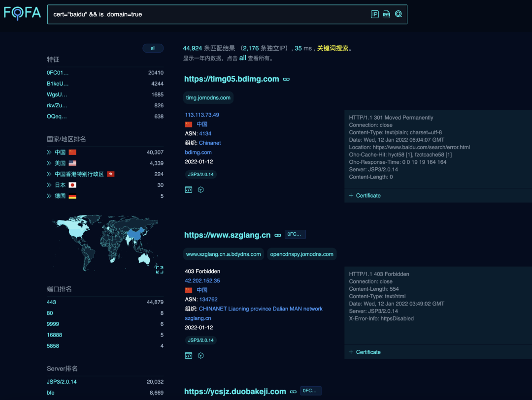532x400 pixels.
Task: Click all link to view all data
Action: 242,58
